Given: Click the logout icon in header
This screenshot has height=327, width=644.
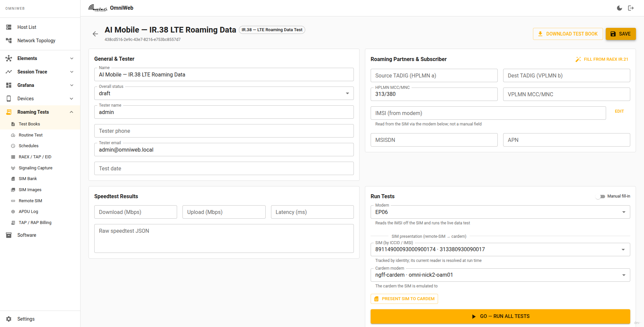Looking at the screenshot, I should pyautogui.click(x=631, y=8).
